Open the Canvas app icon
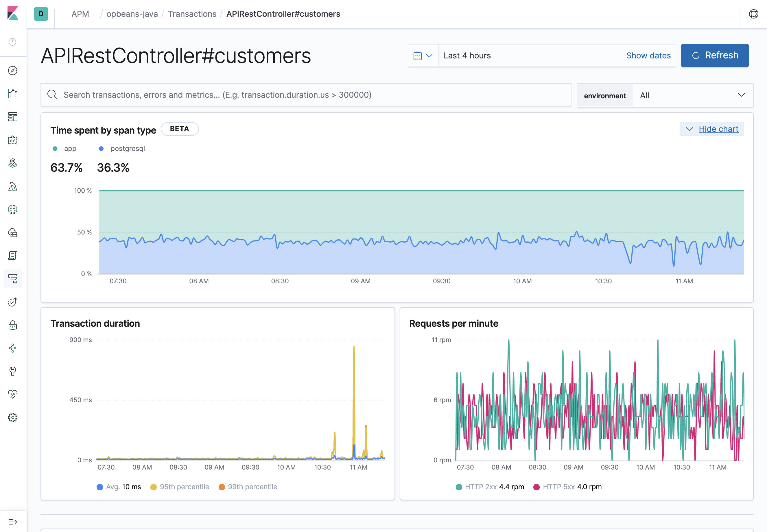 point(13,140)
